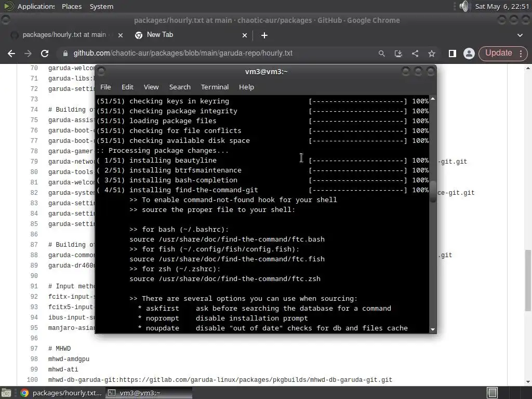
Task: Open the Chrome three-dot menu
Action: pyautogui.click(x=521, y=54)
